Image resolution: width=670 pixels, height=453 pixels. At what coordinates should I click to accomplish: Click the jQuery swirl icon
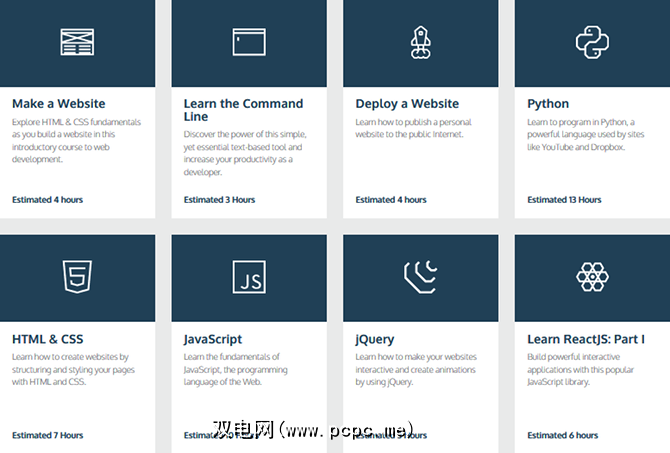421,277
